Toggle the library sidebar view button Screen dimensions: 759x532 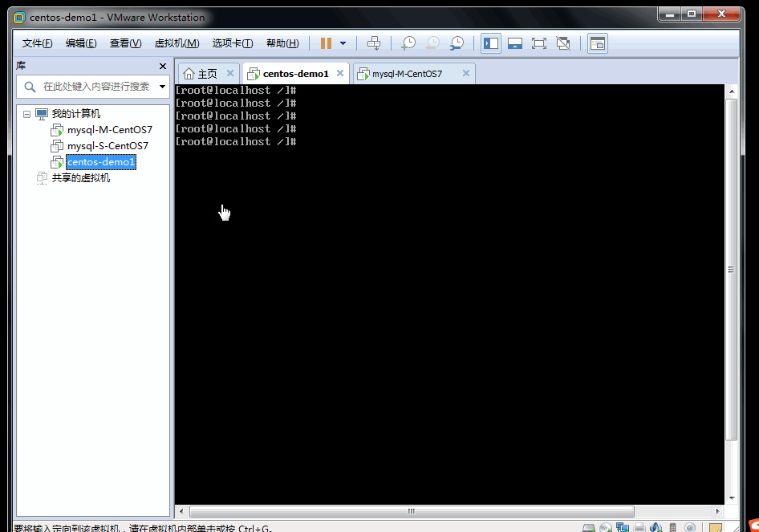click(x=491, y=43)
